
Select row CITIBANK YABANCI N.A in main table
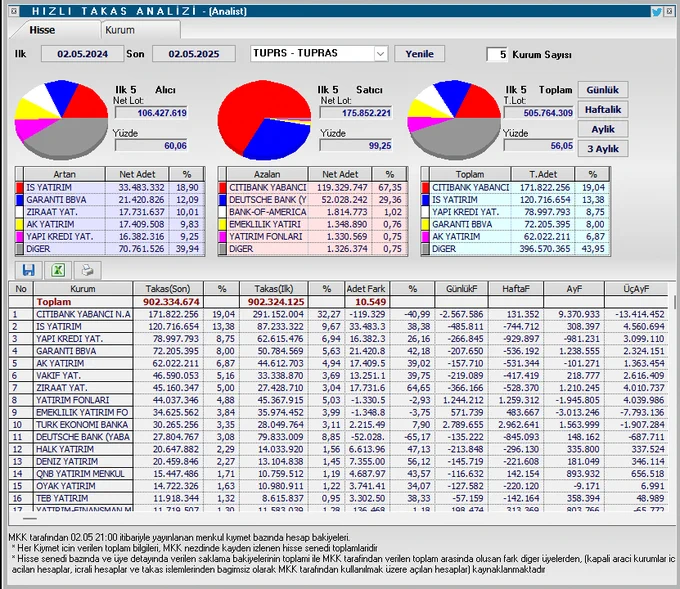click(x=338, y=314)
